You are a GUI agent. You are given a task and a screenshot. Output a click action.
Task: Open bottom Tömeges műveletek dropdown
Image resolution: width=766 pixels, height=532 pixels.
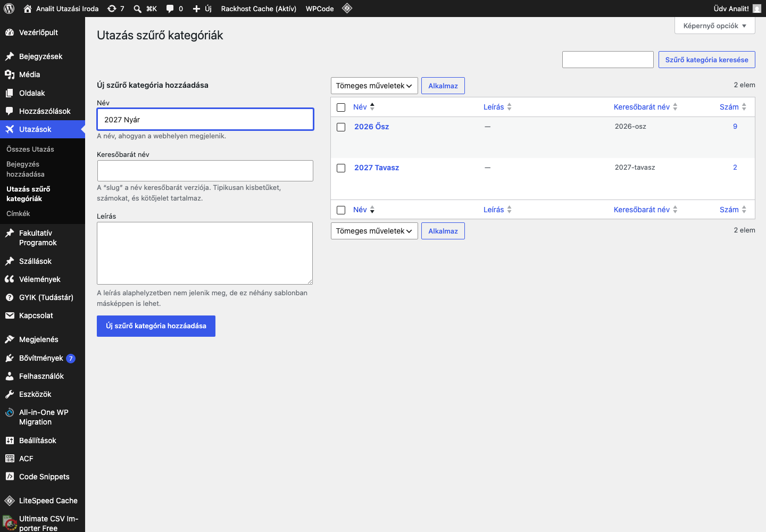coord(374,231)
